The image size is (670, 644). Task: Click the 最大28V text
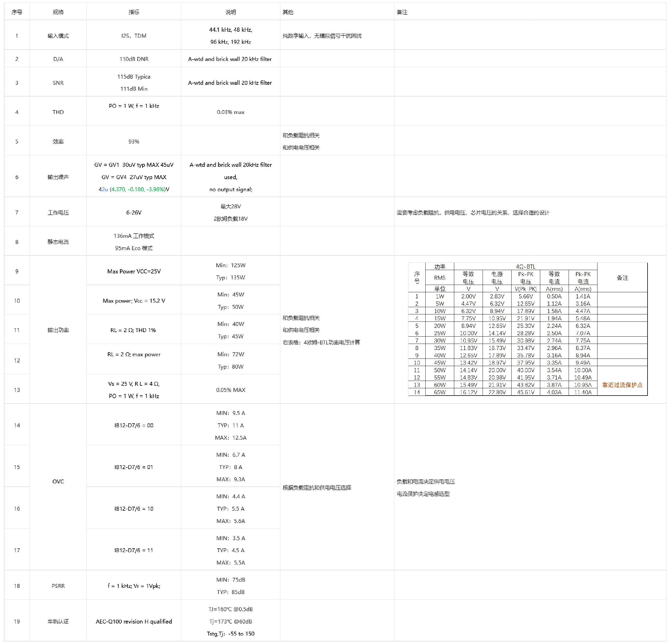point(230,206)
